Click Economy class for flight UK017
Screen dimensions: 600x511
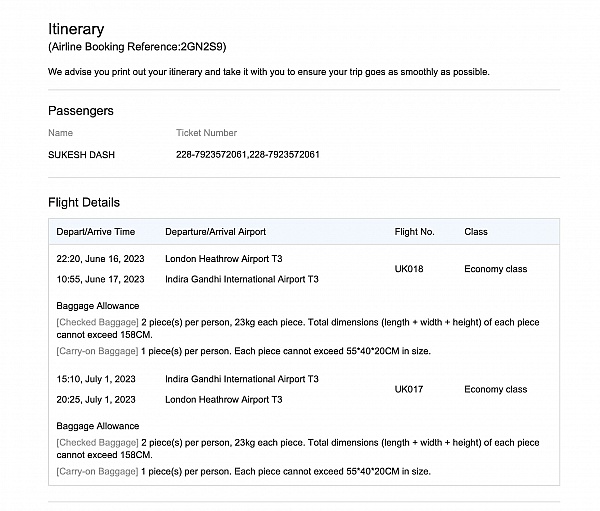click(x=495, y=389)
